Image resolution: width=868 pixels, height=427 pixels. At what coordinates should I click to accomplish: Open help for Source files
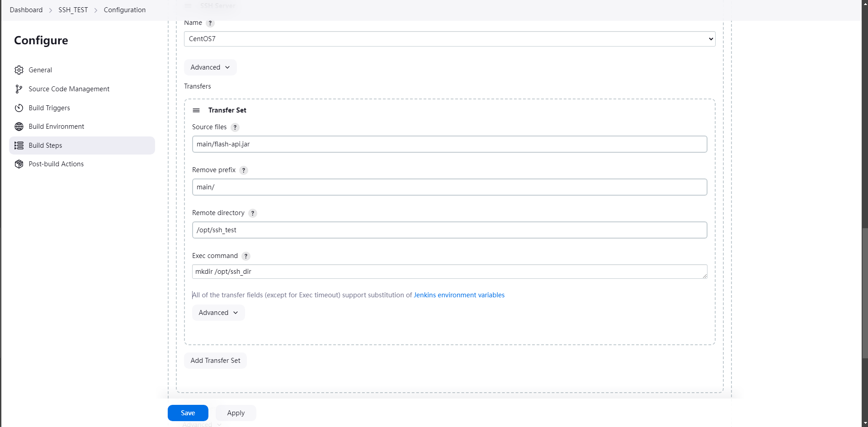[235, 127]
